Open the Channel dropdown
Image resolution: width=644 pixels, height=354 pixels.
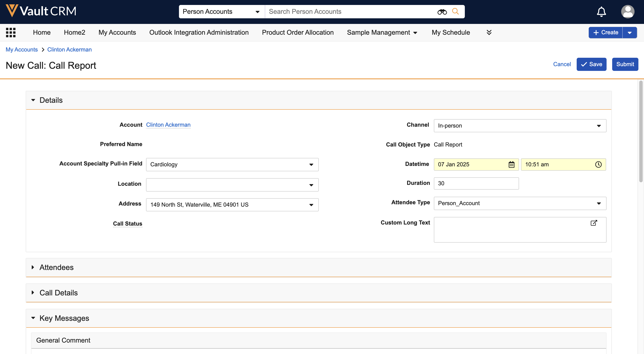tap(520, 126)
